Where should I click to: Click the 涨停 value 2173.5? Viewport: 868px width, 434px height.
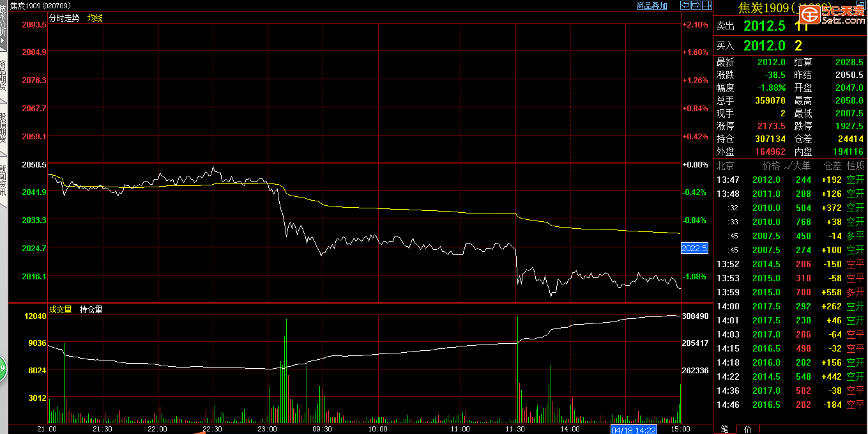772,126
